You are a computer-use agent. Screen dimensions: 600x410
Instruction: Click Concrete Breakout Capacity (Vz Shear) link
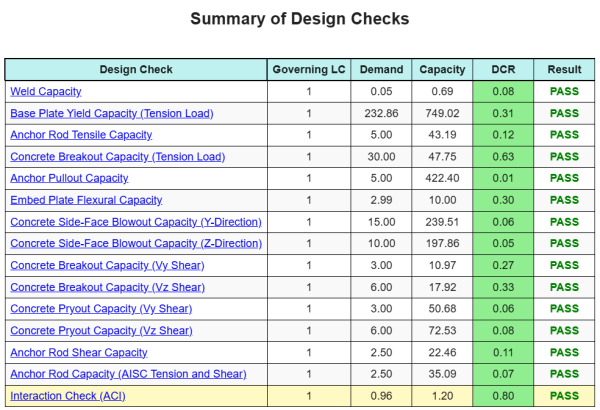(107, 287)
